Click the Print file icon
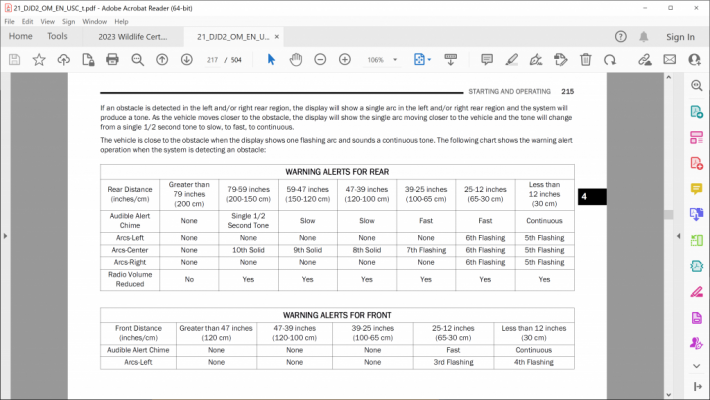This screenshot has height=400, width=710. tap(112, 59)
